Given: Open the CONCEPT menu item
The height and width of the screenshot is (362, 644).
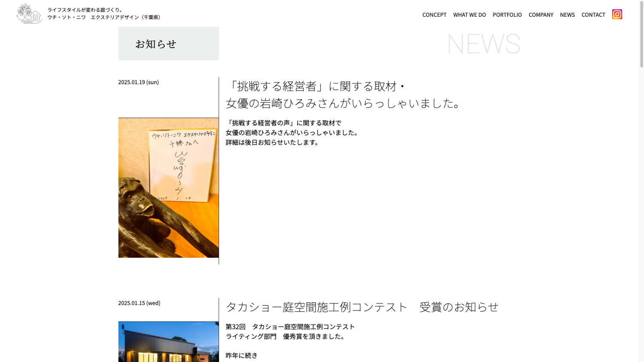Looking at the screenshot, I should click(x=434, y=15).
